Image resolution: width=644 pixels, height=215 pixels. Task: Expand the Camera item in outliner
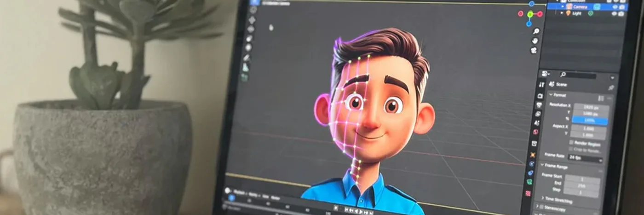(562, 6)
